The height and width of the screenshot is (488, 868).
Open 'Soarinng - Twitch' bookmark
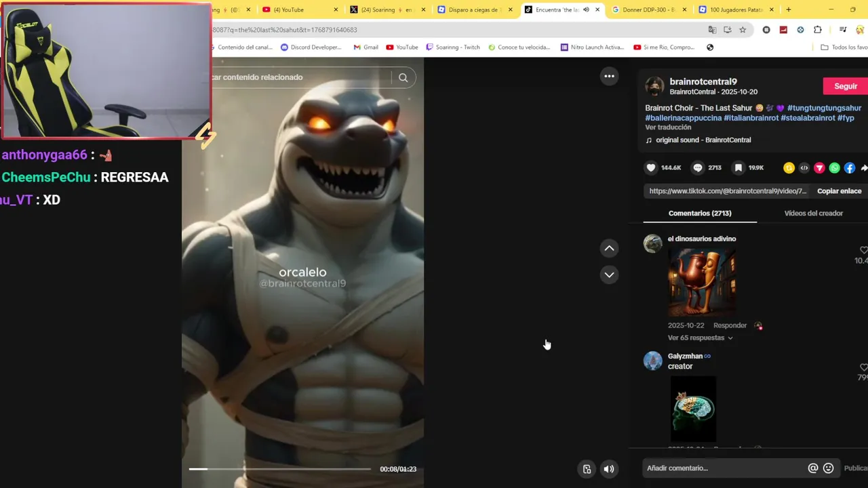453,47
